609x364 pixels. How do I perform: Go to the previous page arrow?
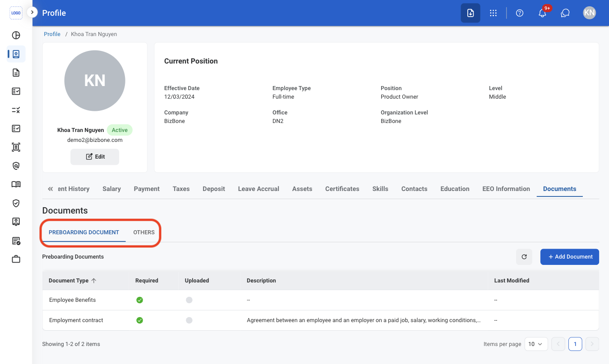click(558, 344)
